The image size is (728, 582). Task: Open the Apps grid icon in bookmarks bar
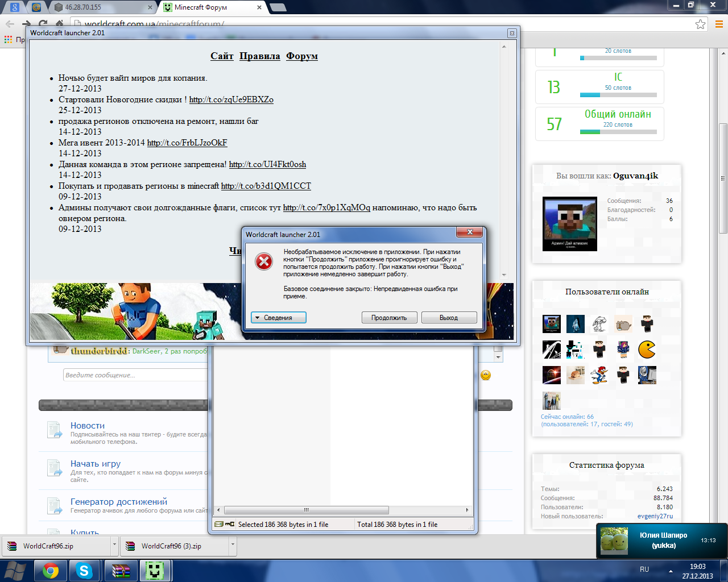(x=8, y=39)
